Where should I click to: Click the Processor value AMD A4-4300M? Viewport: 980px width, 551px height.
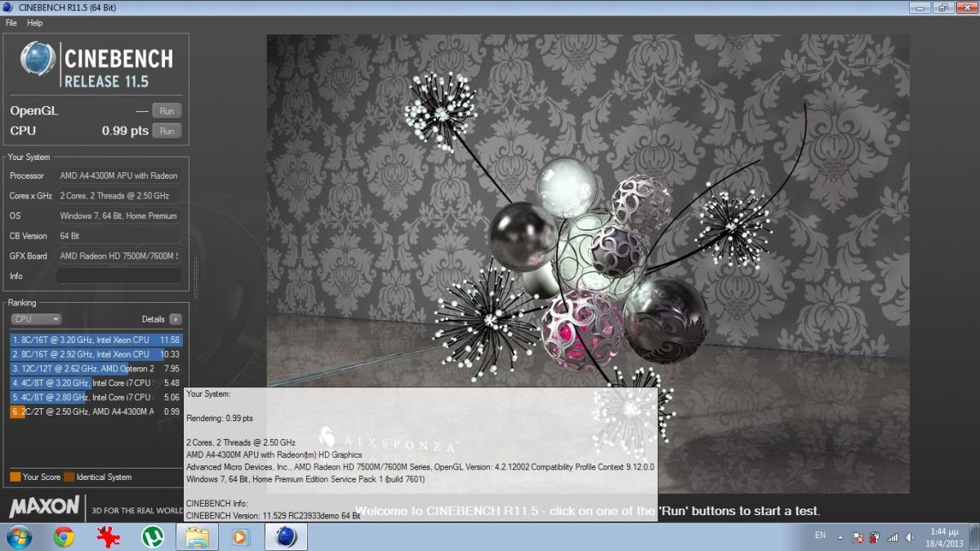(119, 176)
